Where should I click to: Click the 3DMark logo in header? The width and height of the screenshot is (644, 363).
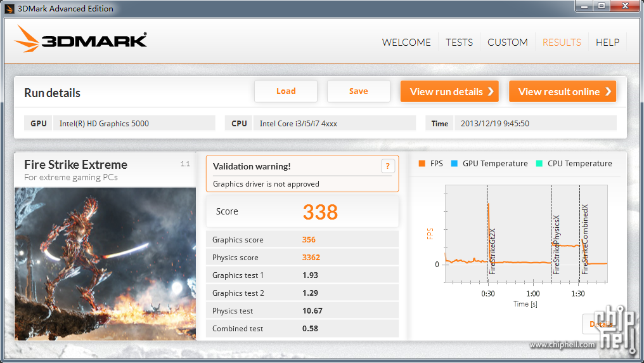pos(80,39)
